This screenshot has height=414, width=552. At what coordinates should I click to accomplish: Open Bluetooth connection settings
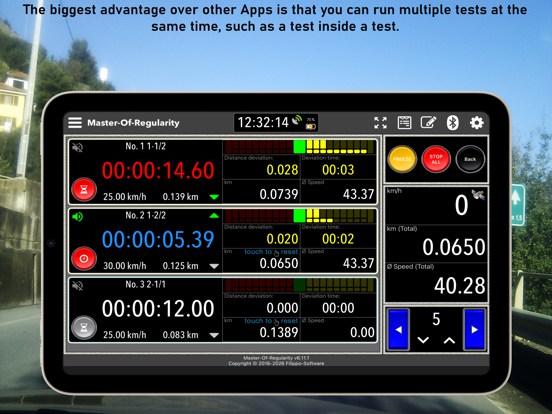[452, 123]
